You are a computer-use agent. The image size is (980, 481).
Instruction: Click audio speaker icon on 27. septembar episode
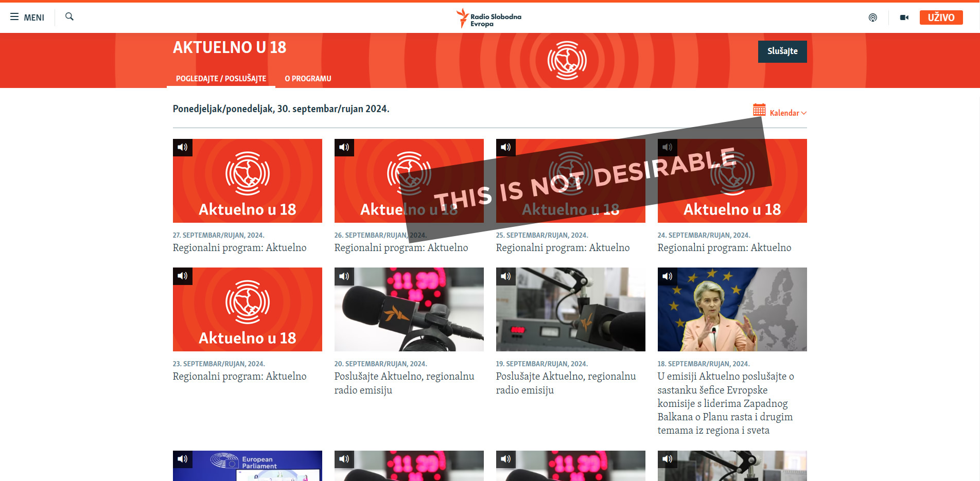point(183,148)
